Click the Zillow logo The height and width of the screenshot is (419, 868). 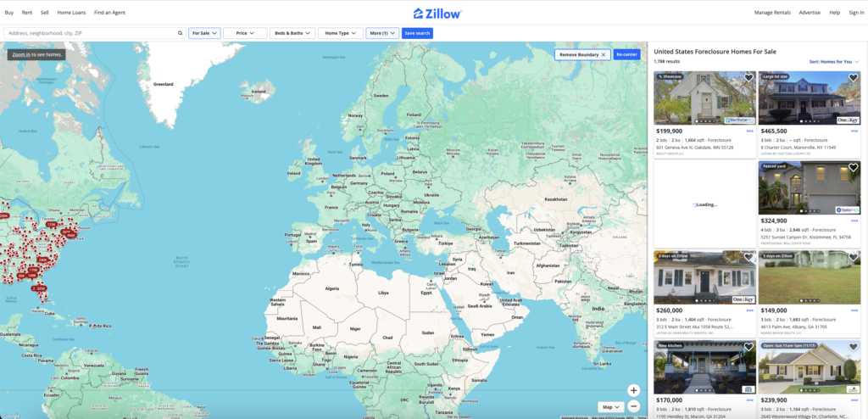[x=437, y=13]
